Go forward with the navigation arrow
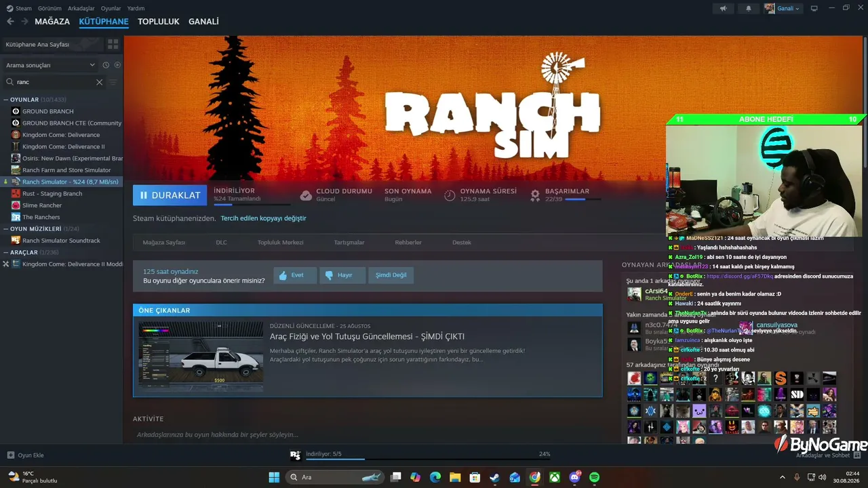 pos(24,22)
